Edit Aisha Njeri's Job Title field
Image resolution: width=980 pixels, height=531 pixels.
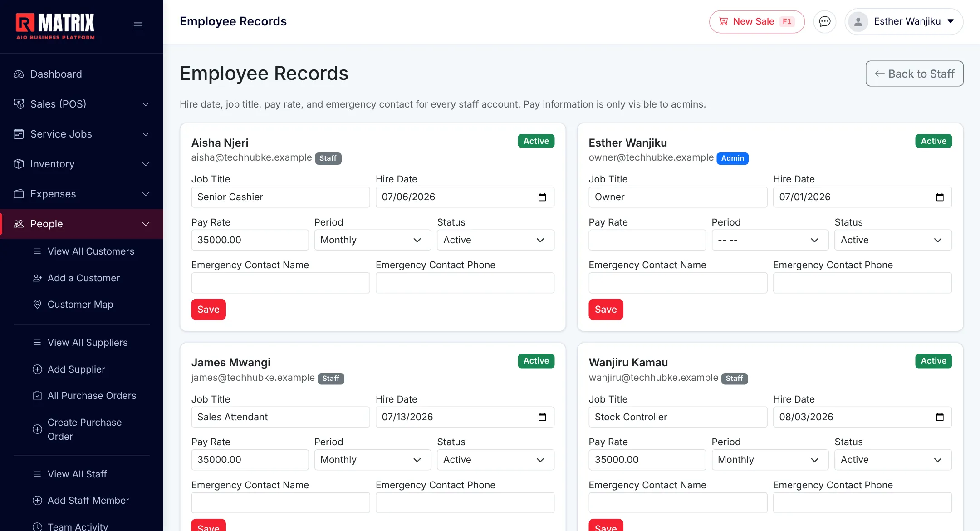click(280, 197)
